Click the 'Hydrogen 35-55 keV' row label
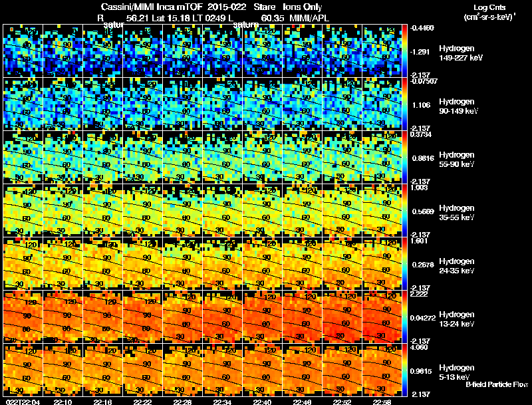Viewport: 532px width, 405px height. [457, 213]
